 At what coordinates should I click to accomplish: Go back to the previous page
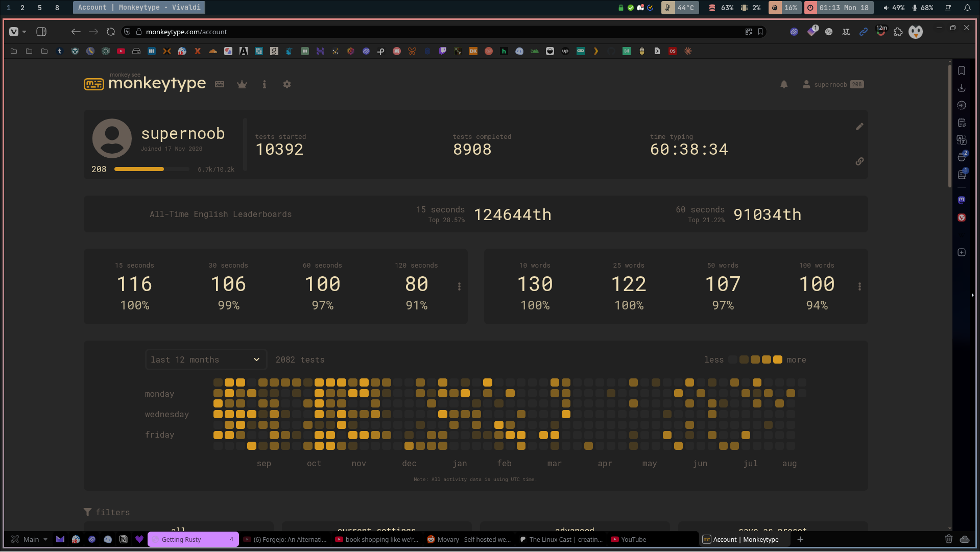tap(76, 32)
